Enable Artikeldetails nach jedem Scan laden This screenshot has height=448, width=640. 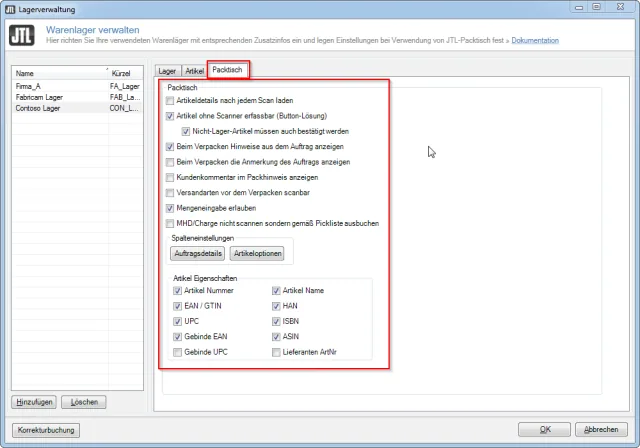(170, 100)
